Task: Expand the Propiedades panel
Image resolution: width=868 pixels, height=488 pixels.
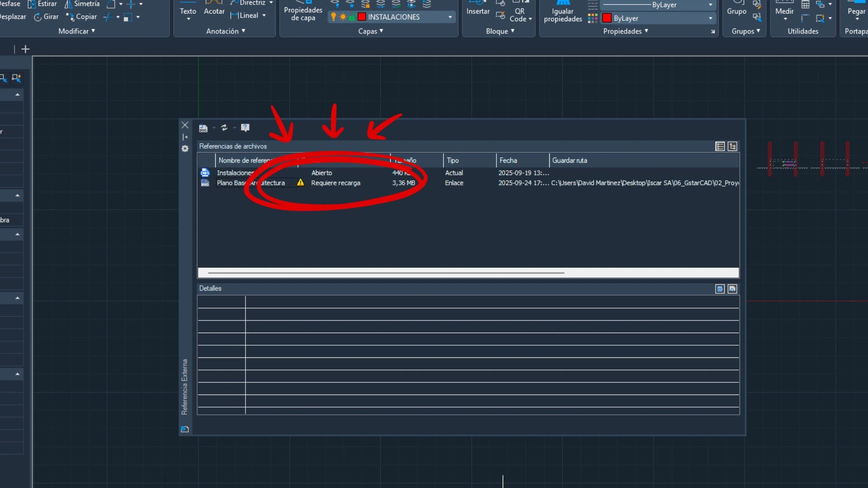Action: (626, 31)
